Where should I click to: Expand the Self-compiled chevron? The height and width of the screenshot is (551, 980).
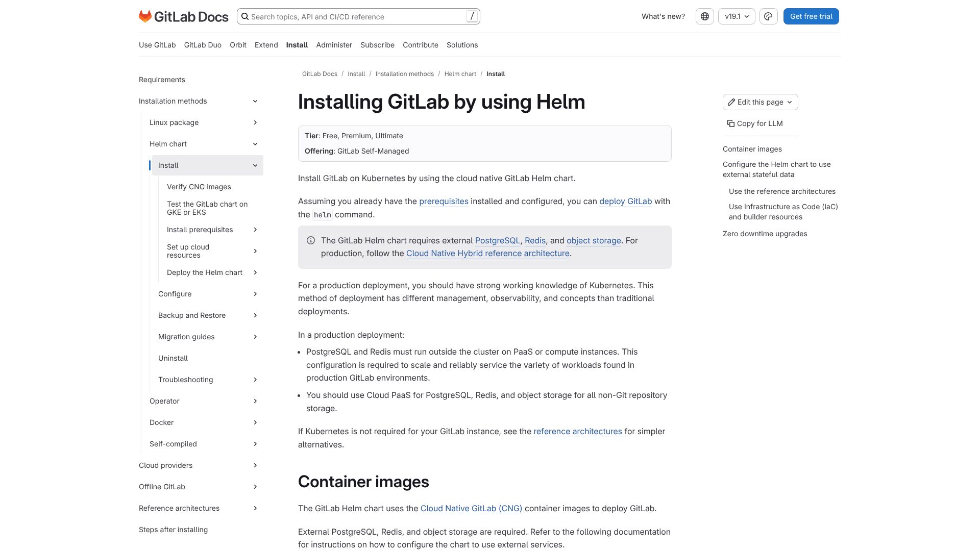[255, 444]
